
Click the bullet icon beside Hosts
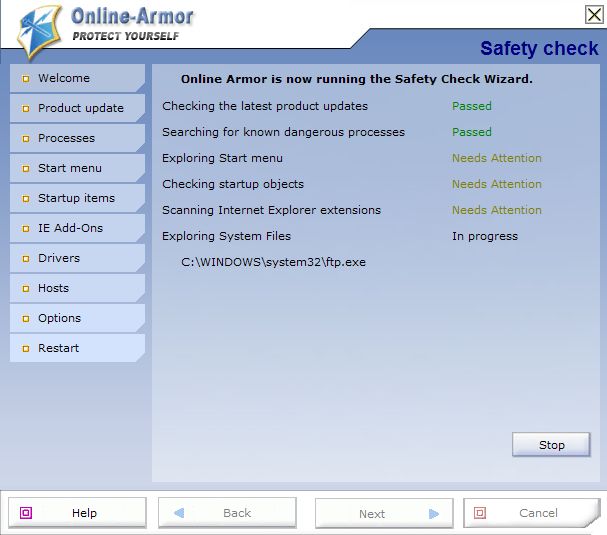[26, 288]
